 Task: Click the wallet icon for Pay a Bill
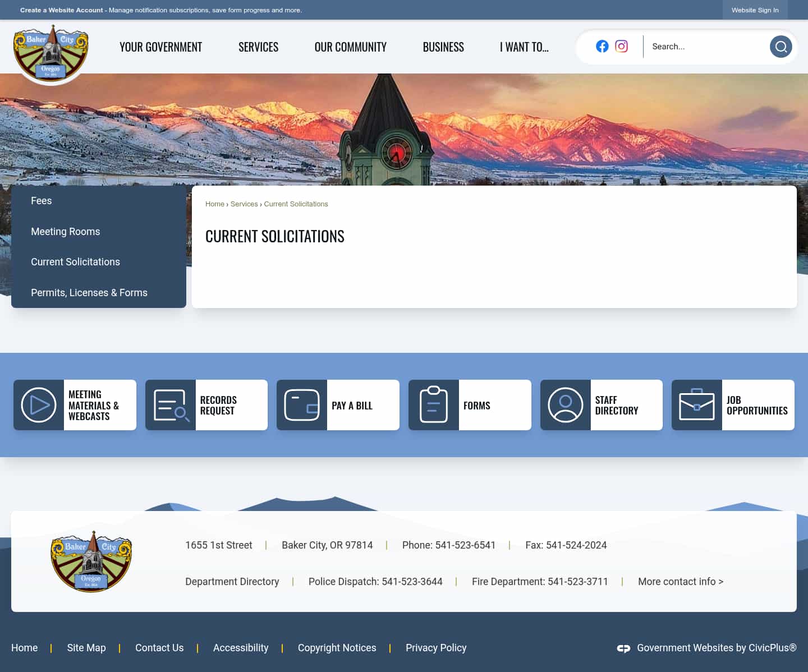[302, 405]
